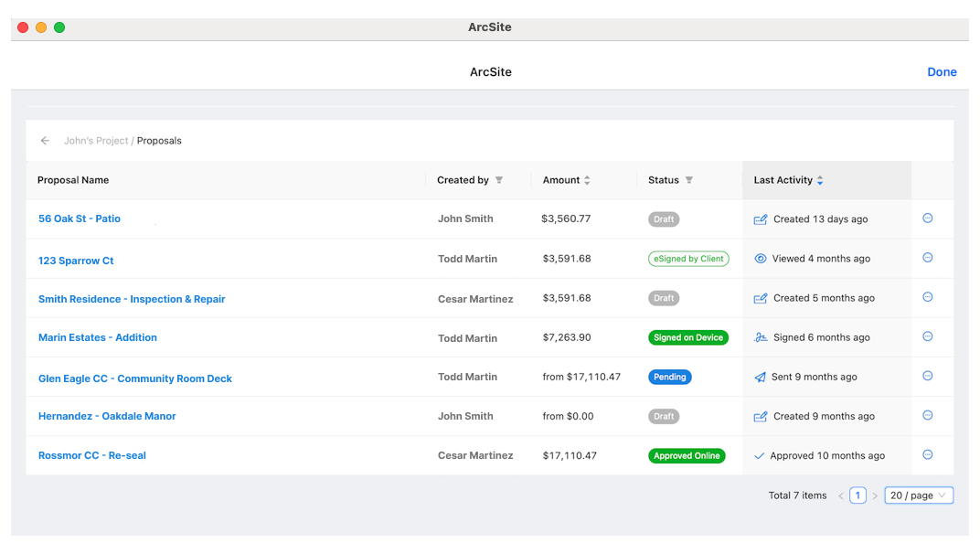Open Glen Eagle CC - Community Room Deck
The image size is (980, 554).
(135, 378)
